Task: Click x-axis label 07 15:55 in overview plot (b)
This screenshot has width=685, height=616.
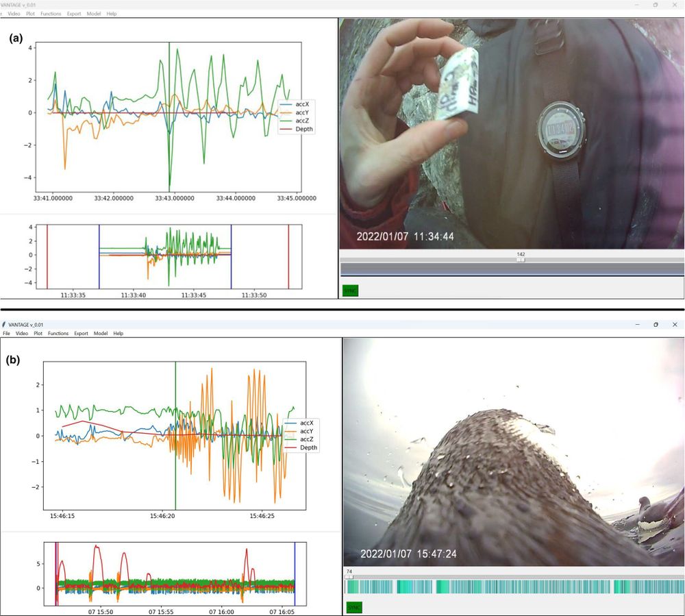Action: 161,612
